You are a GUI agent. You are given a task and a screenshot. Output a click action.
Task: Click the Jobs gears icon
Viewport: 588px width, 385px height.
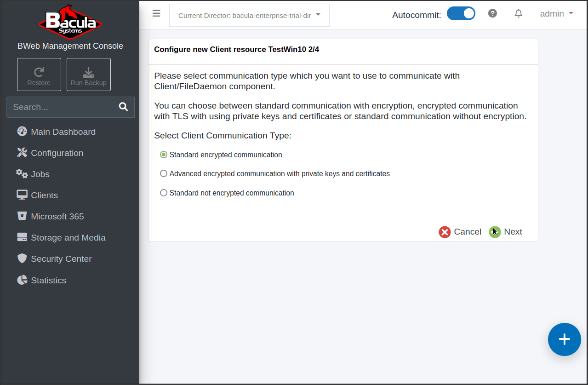[22, 174]
